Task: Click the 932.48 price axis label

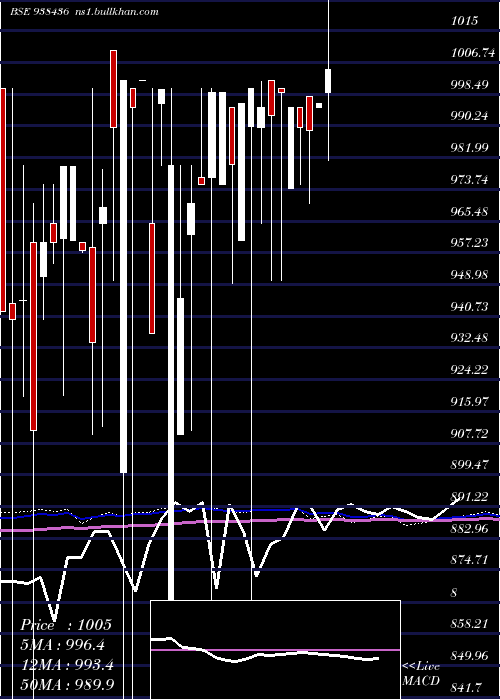Action: [x=469, y=338]
